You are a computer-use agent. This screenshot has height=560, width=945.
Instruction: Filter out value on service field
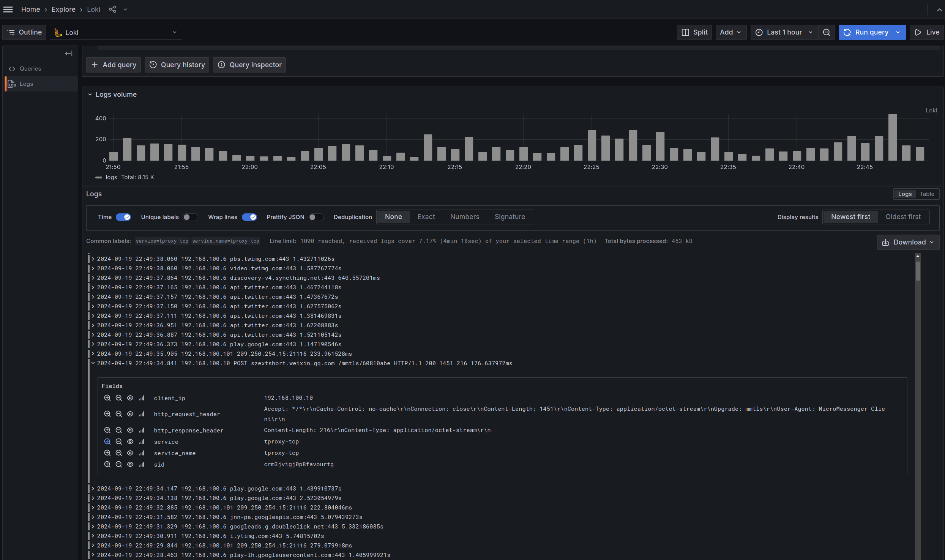click(x=119, y=442)
